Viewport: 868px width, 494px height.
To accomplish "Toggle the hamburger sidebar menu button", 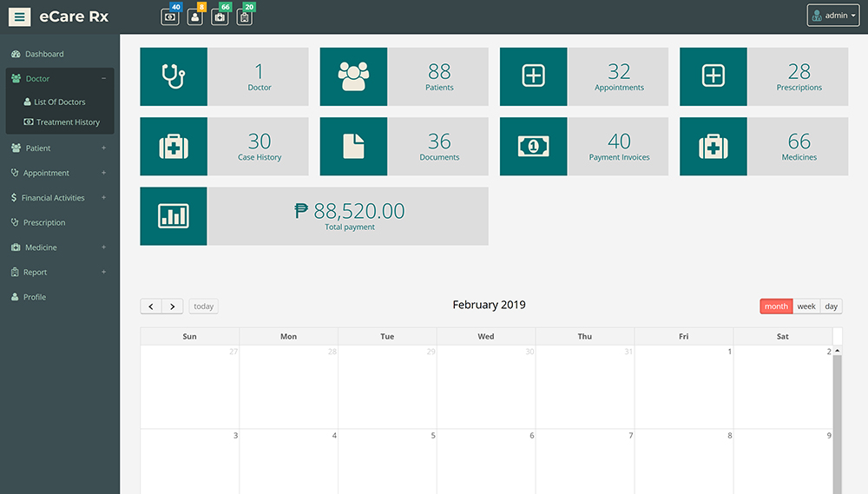I will [x=20, y=16].
